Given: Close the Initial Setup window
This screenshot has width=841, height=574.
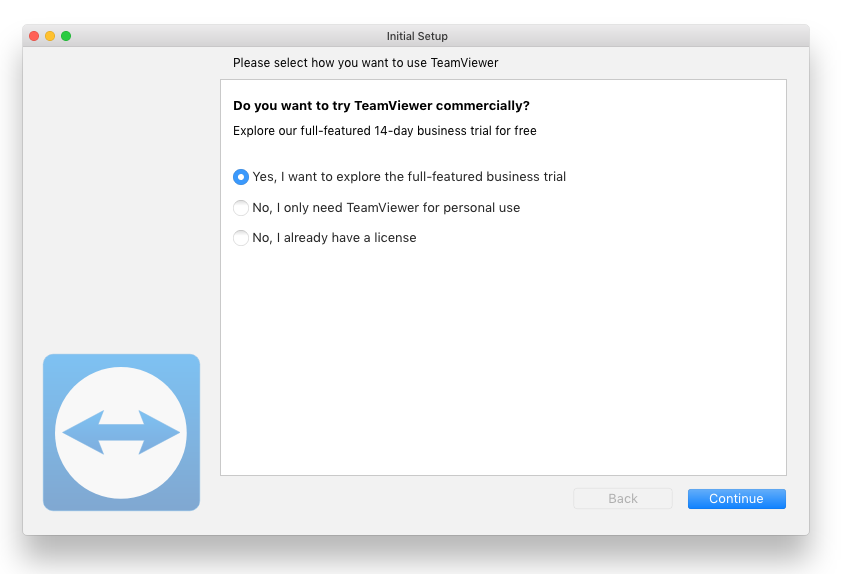Looking at the screenshot, I should 34,36.
